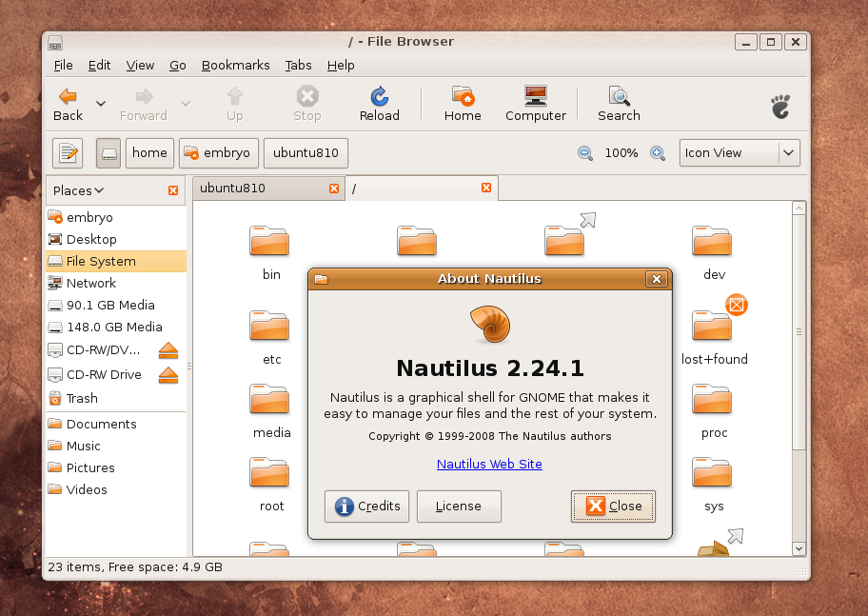Open the Nautilus Web Site link

pos(489,465)
